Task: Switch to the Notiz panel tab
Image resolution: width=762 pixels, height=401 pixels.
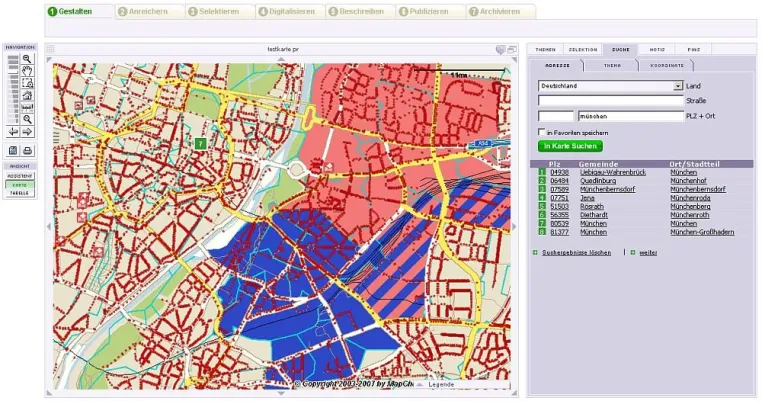Action: pyautogui.click(x=657, y=50)
